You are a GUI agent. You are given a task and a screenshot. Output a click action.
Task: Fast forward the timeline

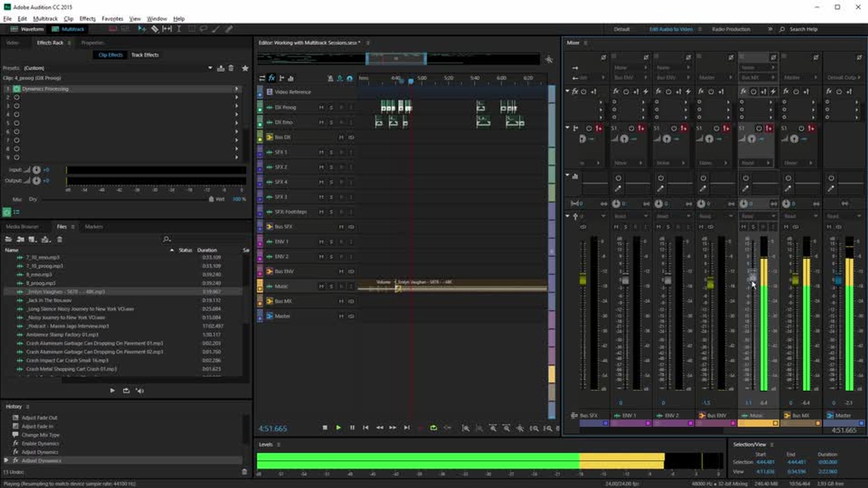coord(393,427)
